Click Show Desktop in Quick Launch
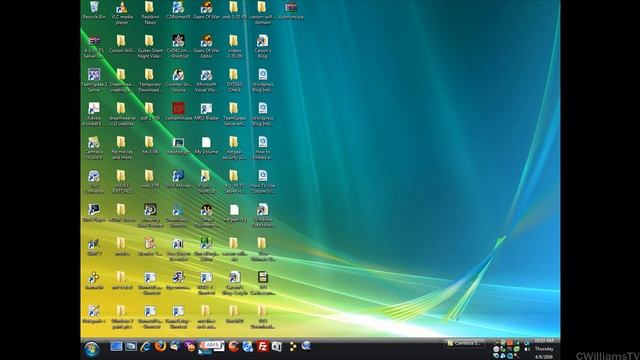640x360 pixels. pos(116,347)
